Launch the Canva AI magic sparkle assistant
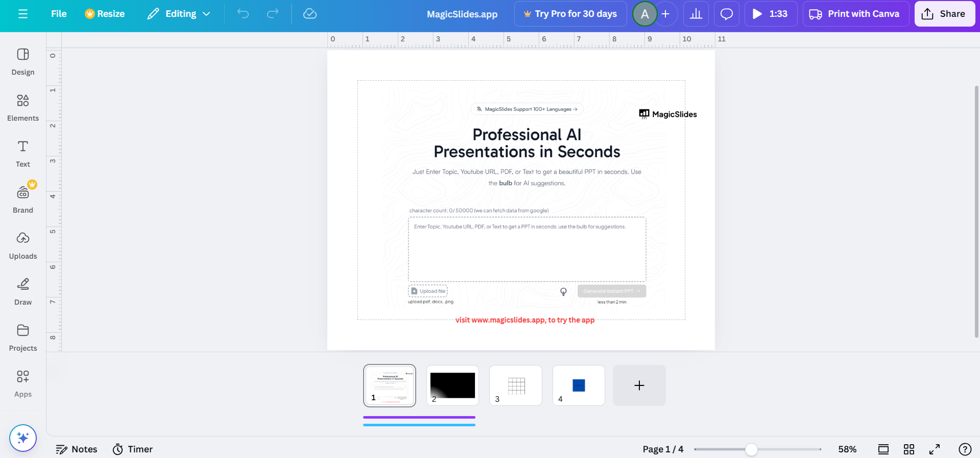The width and height of the screenshot is (980, 458). pyautogui.click(x=23, y=438)
